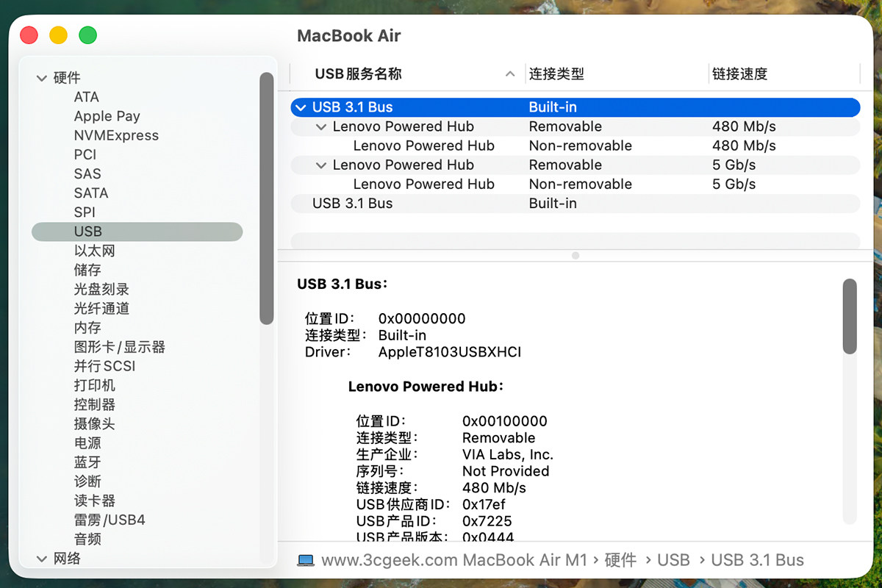Click the Not Provided serial number value
882x588 pixels.
pyautogui.click(x=506, y=471)
